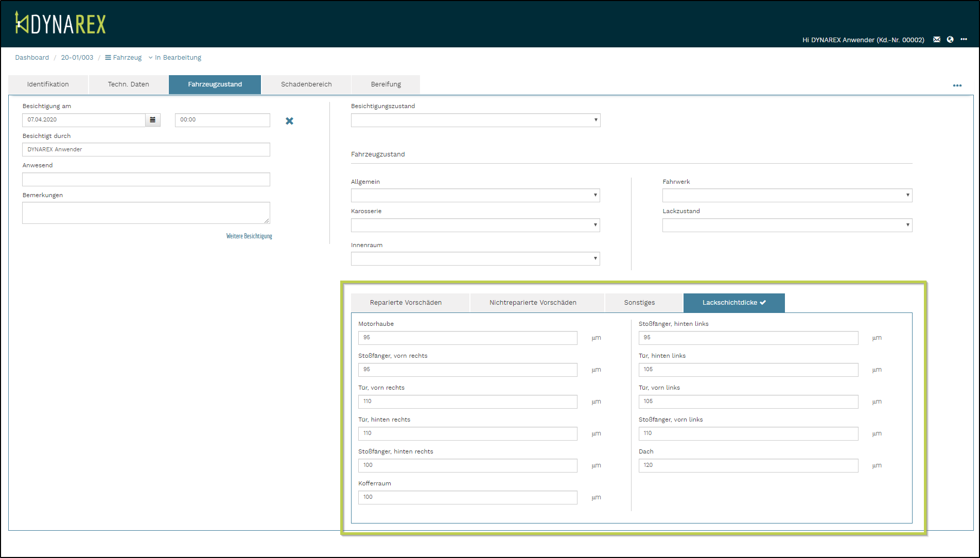Click the DYNAREX logo

coord(60,24)
